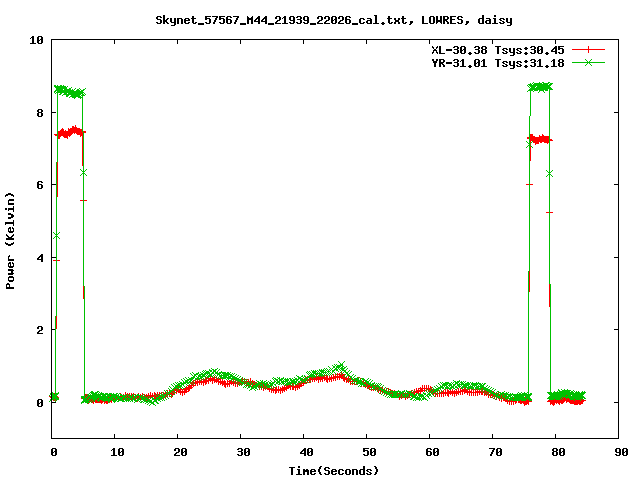Click the y-axis tick label 10
Image resolution: width=640 pixels, height=480 pixels.
pos(36,40)
